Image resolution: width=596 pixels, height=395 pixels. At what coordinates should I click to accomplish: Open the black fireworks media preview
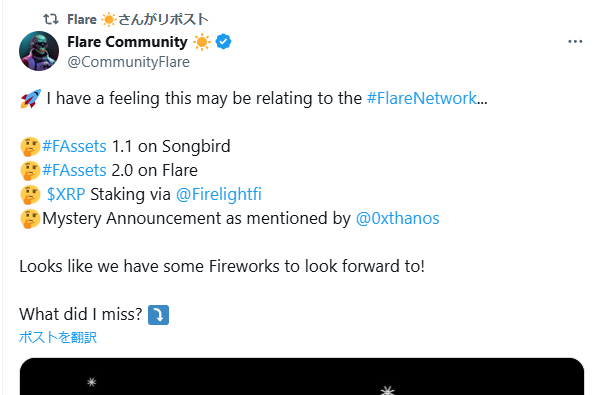tap(302, 376)
